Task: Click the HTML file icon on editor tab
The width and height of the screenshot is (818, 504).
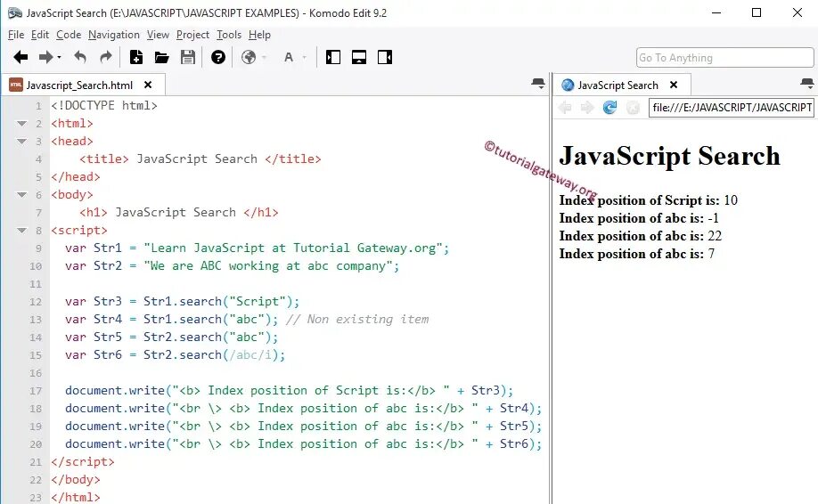Action: (16, 85)
